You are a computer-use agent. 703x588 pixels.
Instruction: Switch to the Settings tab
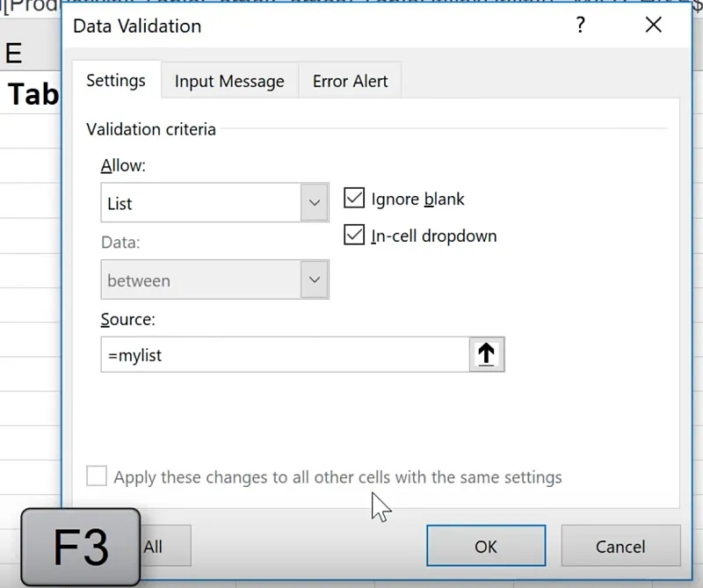point(116,81)
